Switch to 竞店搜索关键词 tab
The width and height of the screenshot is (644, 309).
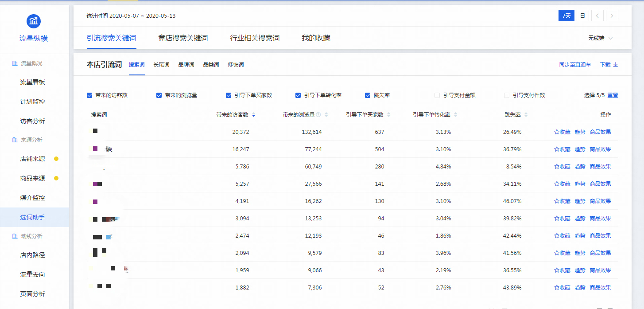click(183, 38)
